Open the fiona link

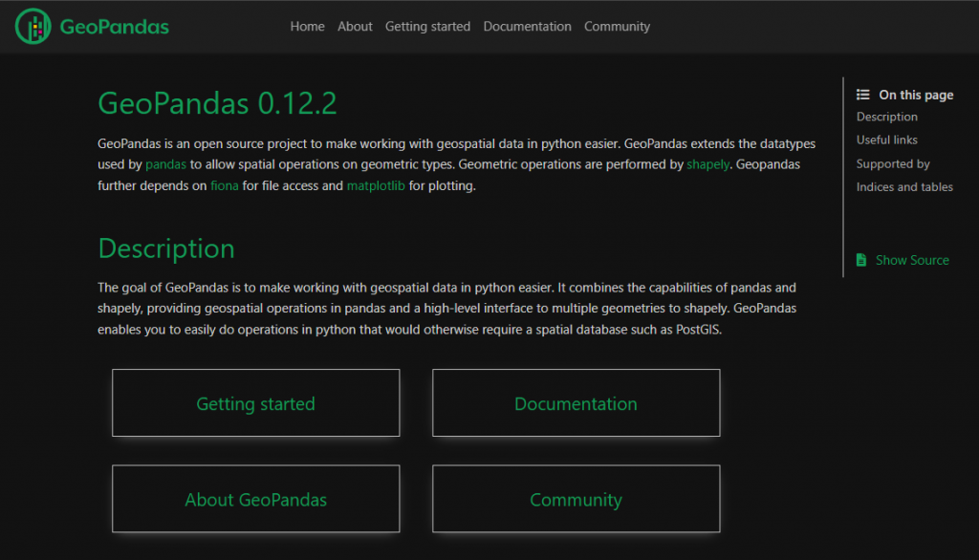click(x=225, y=186)
